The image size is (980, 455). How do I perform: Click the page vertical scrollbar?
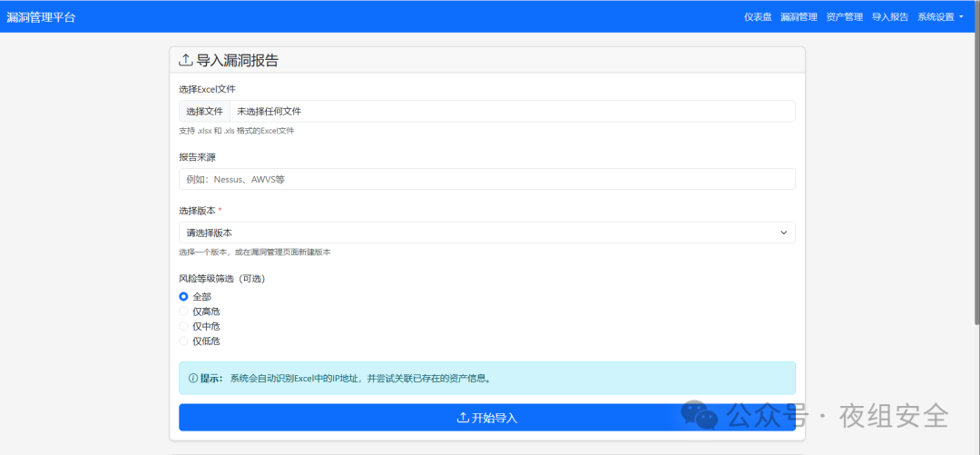(976, 163)
